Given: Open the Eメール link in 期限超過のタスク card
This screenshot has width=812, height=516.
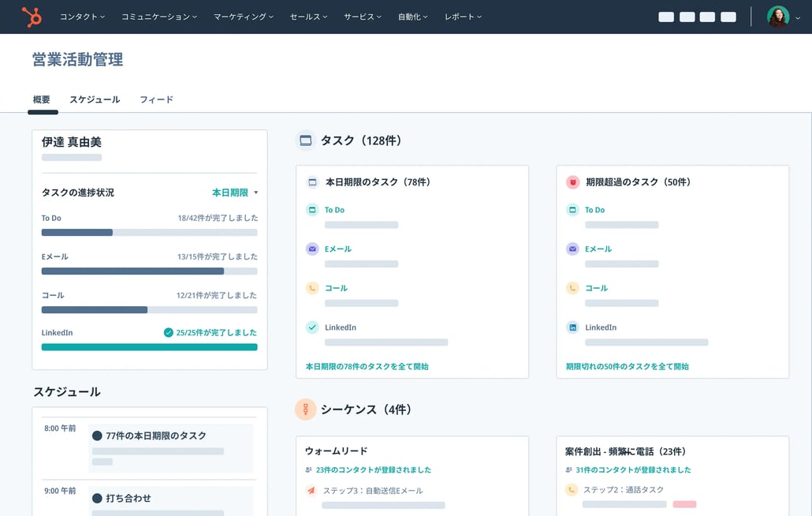Looking at the screenshot, I should pos(598,249).
